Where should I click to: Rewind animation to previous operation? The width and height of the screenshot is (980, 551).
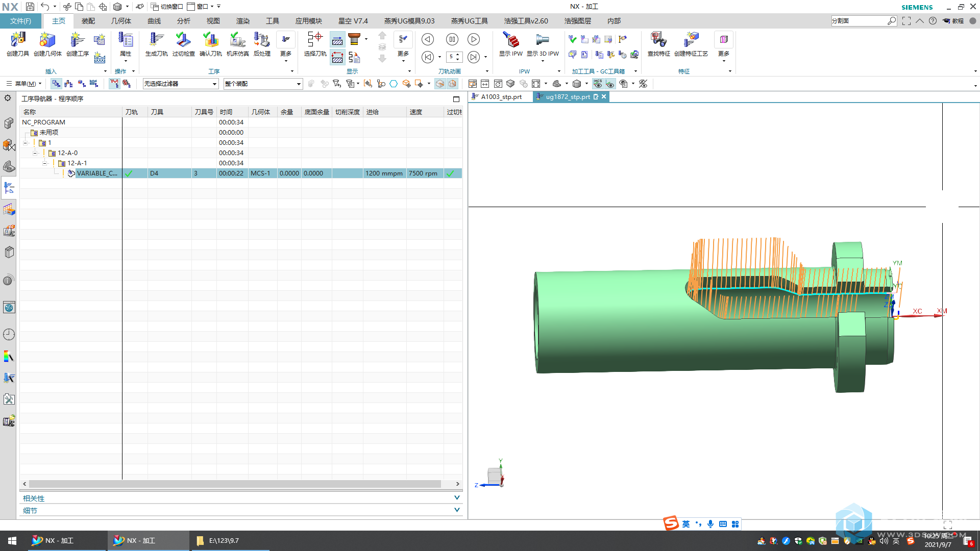(428, 57)
